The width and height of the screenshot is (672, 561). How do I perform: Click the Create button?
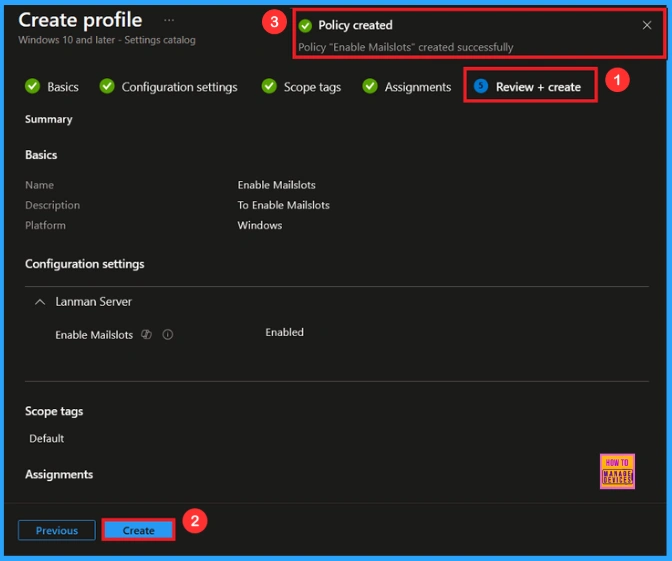(x=139, y=530)
